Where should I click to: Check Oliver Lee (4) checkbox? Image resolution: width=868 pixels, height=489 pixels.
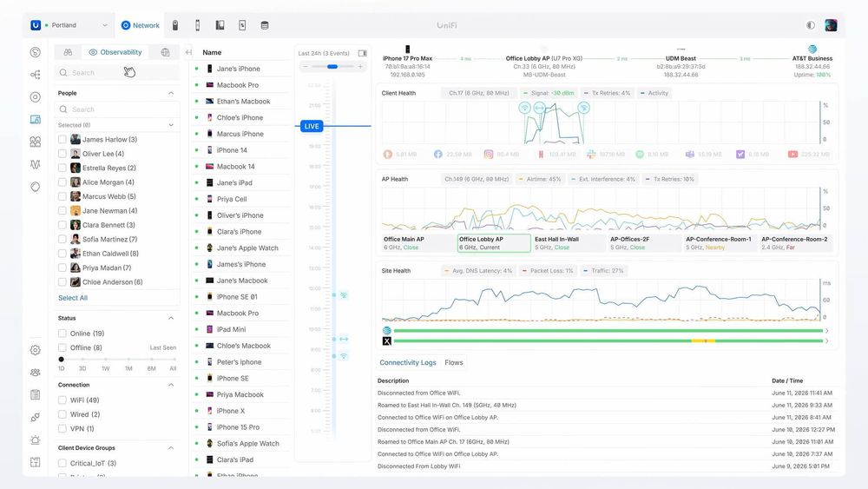pyautogui.click(x=62, y=154)
